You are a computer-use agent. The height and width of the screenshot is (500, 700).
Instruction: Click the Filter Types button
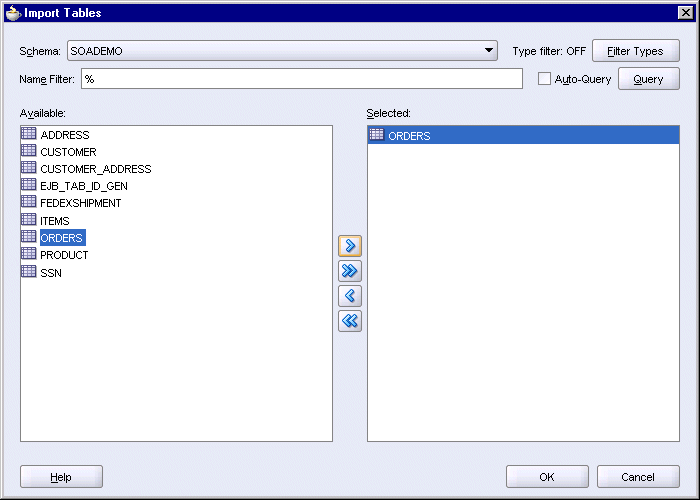(x=636, y=50)
